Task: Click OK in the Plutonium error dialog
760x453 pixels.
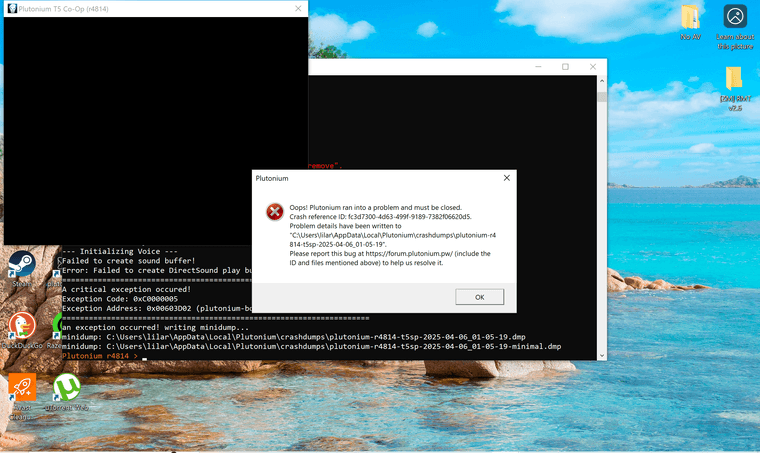Action: coord(479,297)
